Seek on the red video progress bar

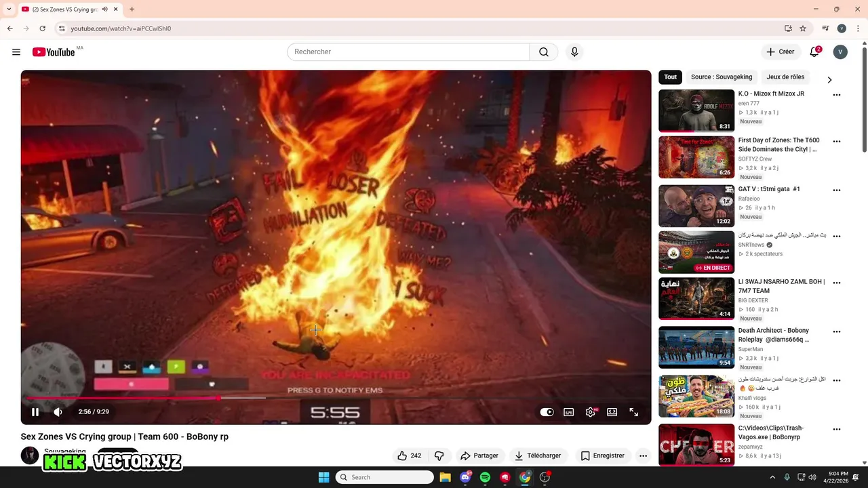336,398
